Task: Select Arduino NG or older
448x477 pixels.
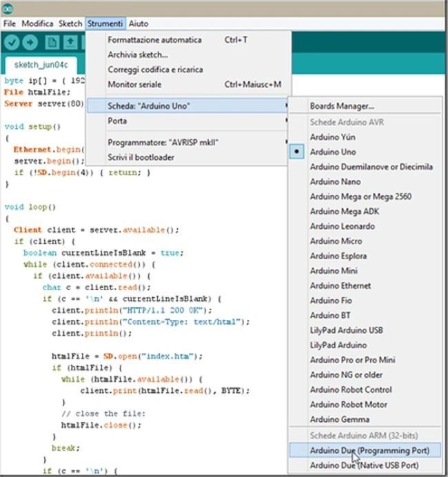Action: 365,375
